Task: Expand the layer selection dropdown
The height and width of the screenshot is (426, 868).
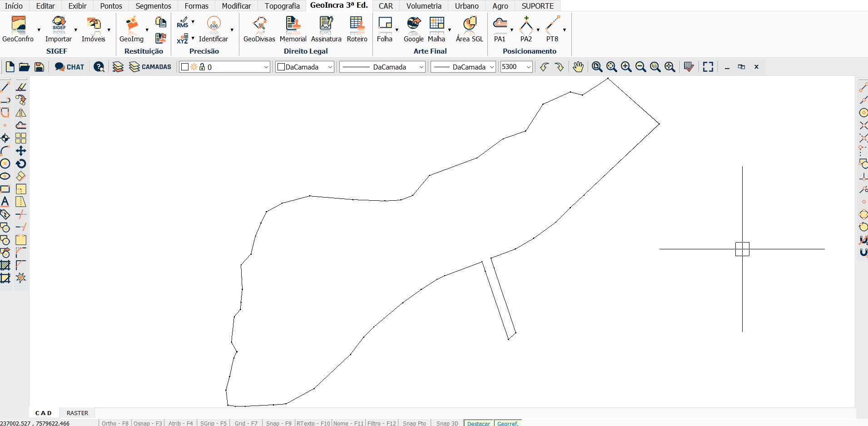Action: [266, 67]
